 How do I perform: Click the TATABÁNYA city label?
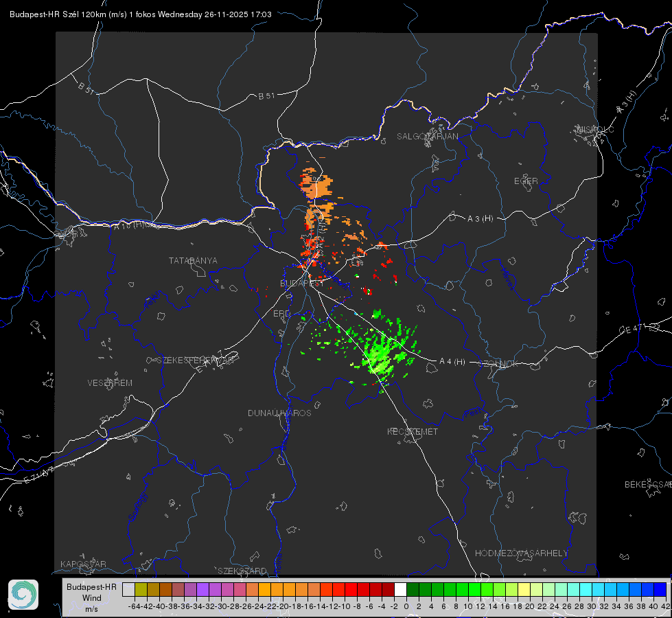point(193,260)
